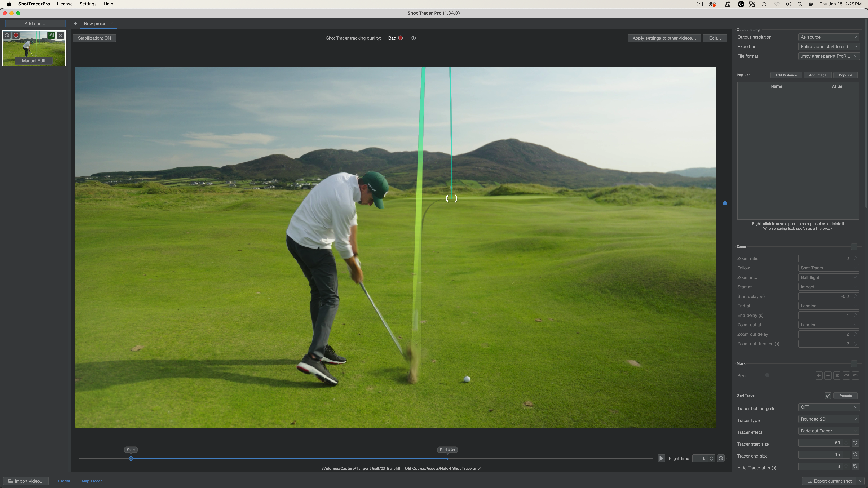Open the Tracer type dropdown
The width and height of the screenshot is (868, 488).
click(x=828, y=419)
